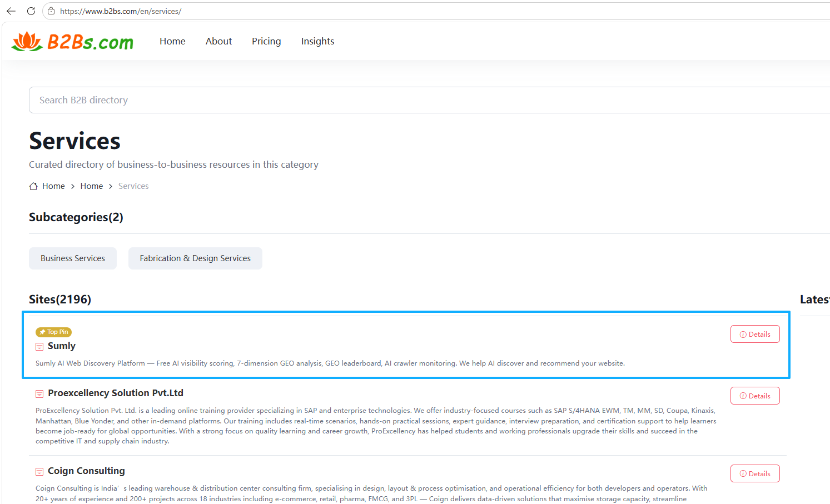Focus the Search B2B directory field

coord(429,100)
